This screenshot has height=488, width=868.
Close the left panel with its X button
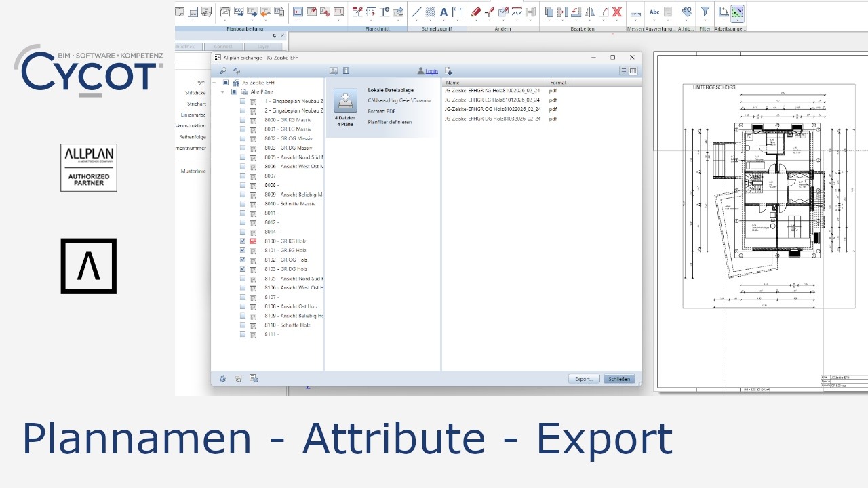(x=282, y=35)
